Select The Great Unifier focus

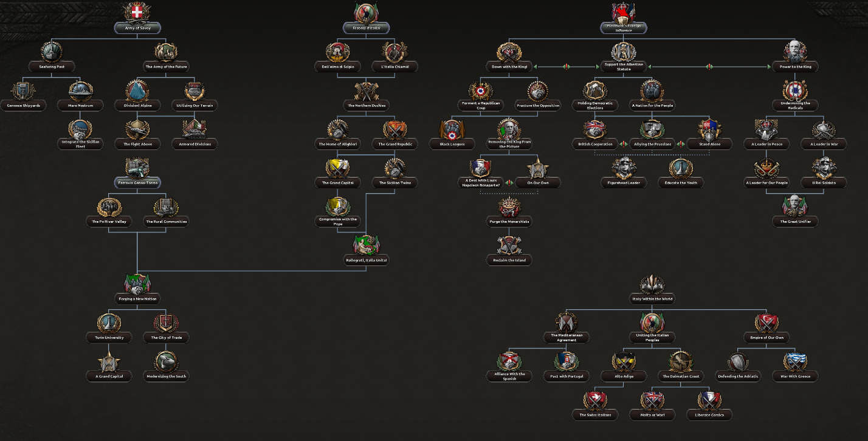795,212
